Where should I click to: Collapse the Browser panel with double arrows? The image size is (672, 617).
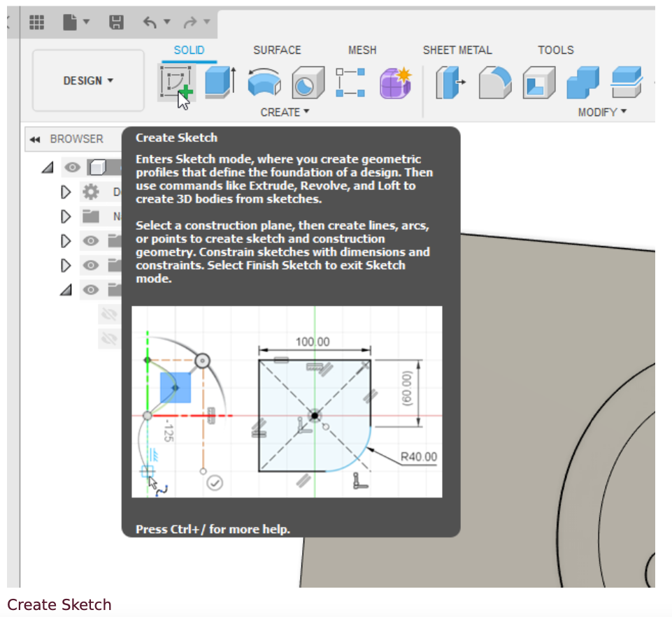[x=35, y=140]
